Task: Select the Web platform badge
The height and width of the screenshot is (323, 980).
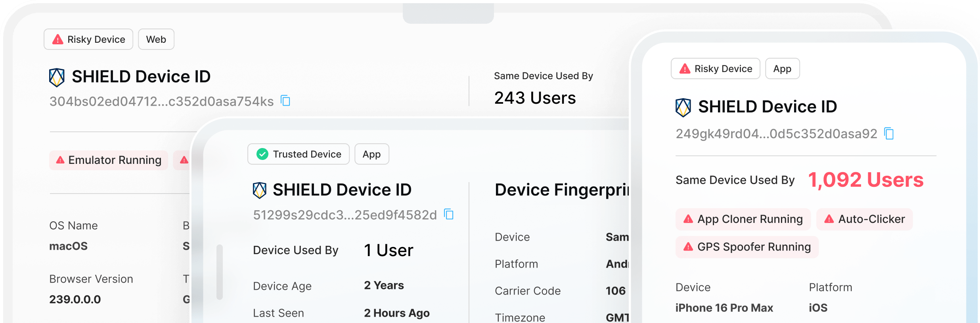Action: tap(156, 39)
